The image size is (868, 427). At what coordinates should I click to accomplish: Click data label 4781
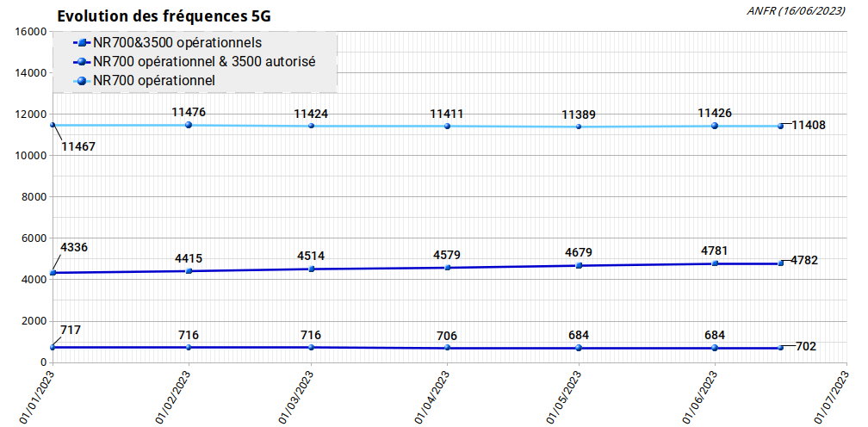pyautogui.click(x=715, y=251)
